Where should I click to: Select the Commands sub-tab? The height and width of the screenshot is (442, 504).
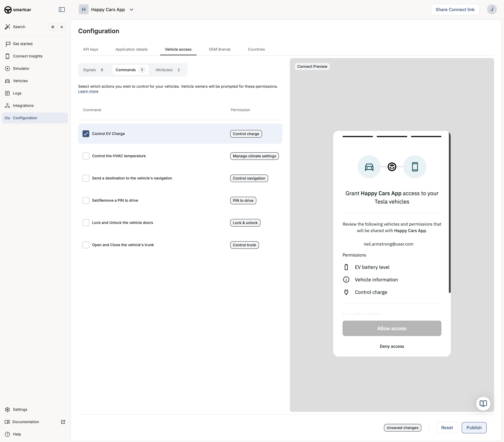(x=130, y=70)
